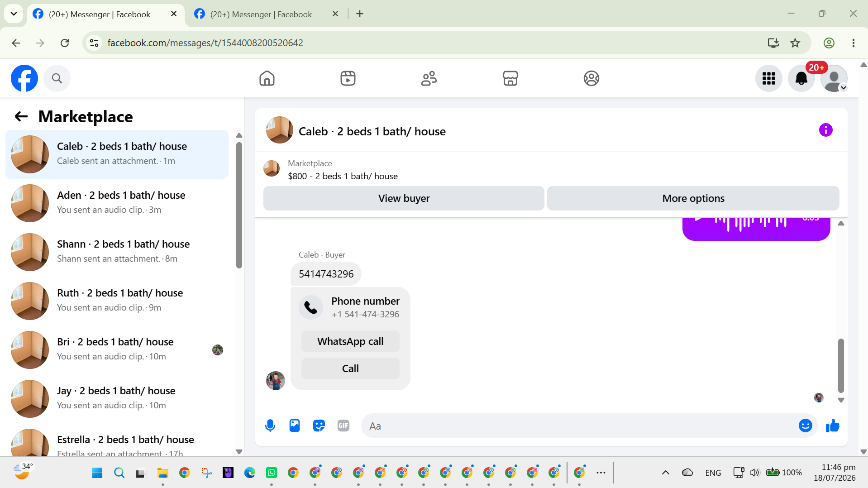The image size is (868, 488).
Task: Open the Caleb conversation in list
Action: (117, 154)
